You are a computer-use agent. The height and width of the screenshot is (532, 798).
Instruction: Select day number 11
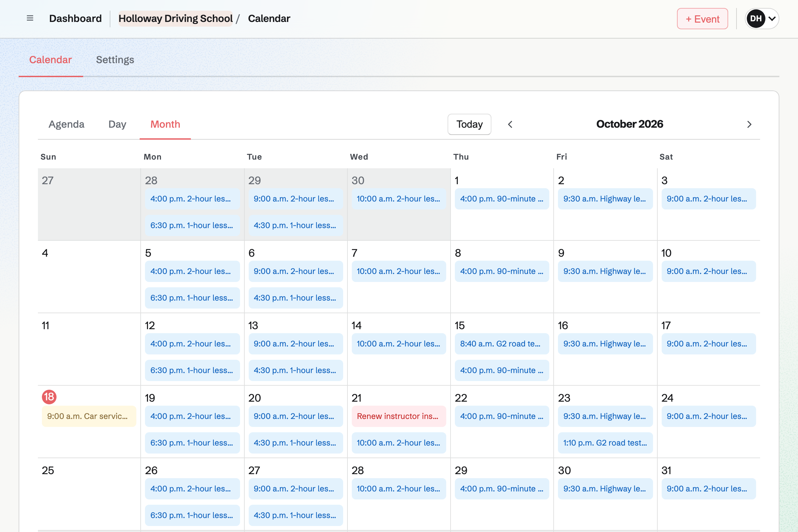click(x=46, y=326)
